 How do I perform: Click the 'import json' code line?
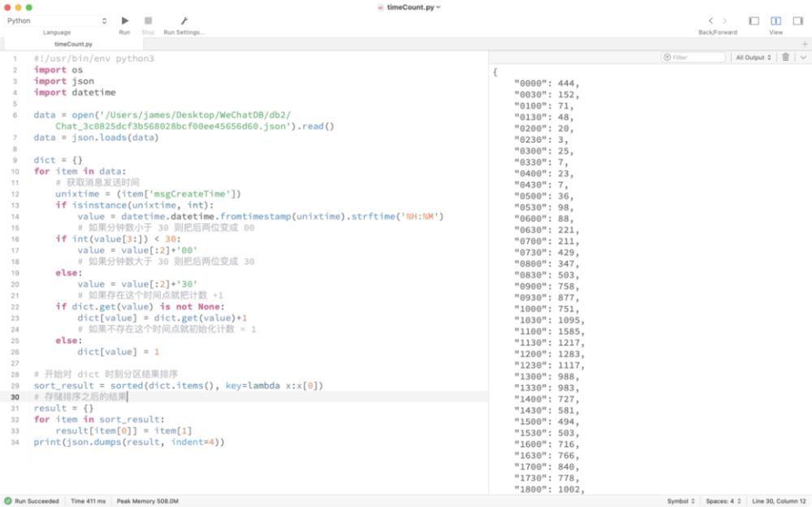tap(63, 81)
